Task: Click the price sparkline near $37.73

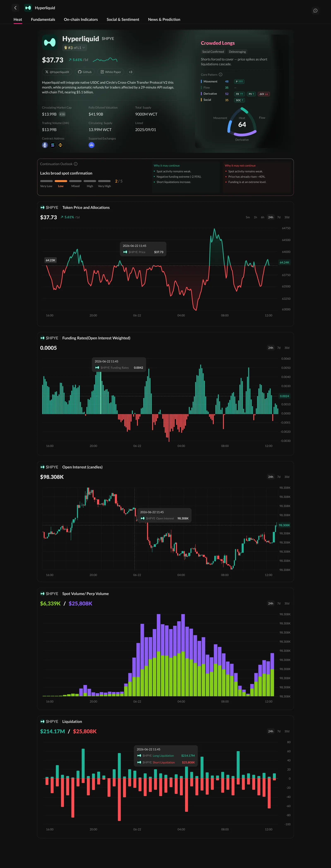Action: coord(105,60)
